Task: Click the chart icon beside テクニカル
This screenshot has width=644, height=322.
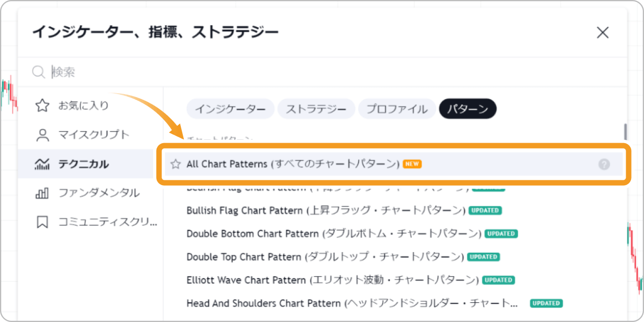Action: pos(42,164)
